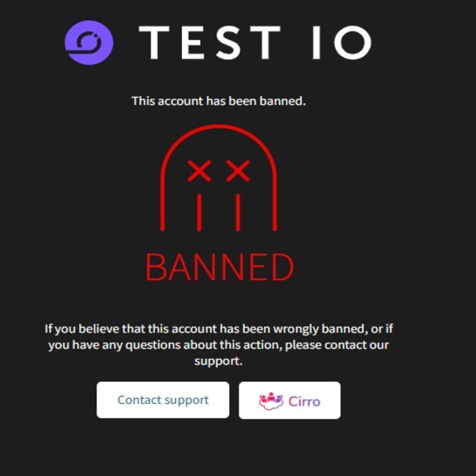476x476 pixels.
Task: Click the top arch of the ghost outline
Action: pos(219,128)
